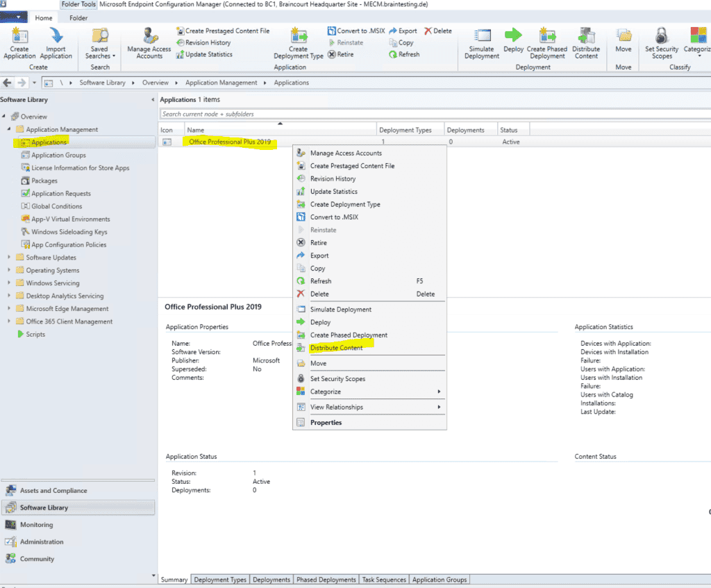Click the Distribute Content ribbon icon
Viewport: 711px width, 588px height.
587,42
